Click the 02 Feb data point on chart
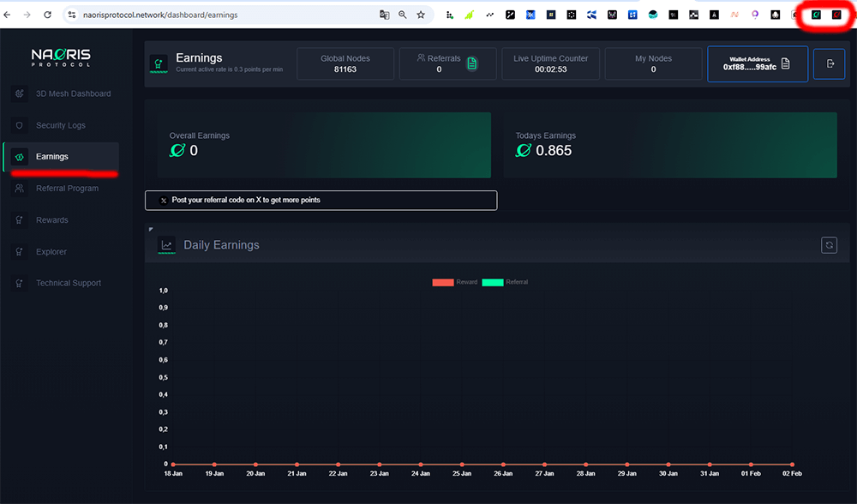The image size is (857, 504). [x=792, y=464]
